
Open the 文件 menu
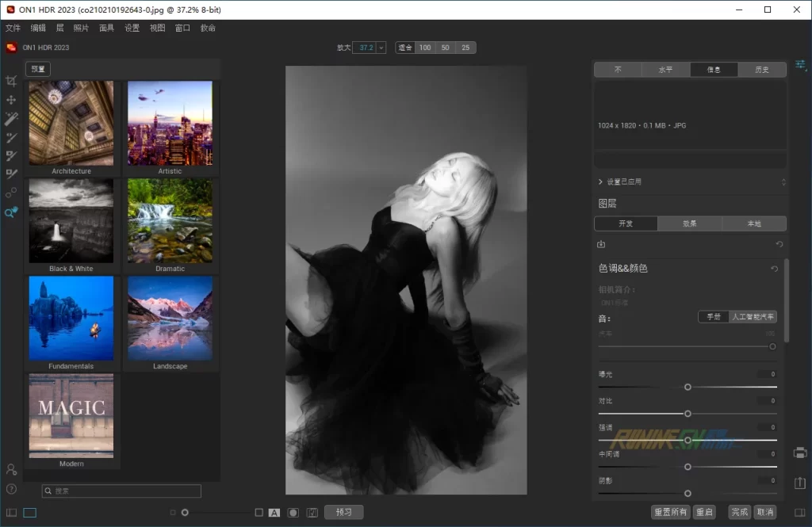click(13, 28)
